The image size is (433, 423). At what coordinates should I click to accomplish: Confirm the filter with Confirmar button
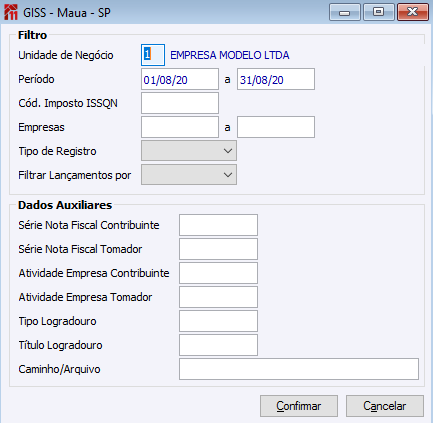[299, 406]
